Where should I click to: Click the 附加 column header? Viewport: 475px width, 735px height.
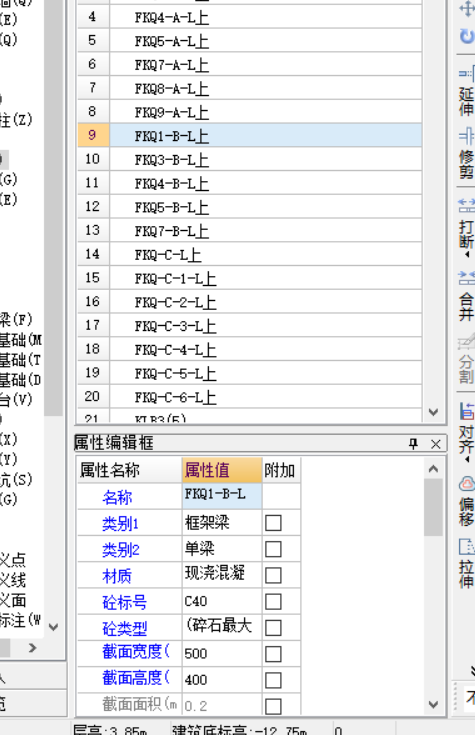coord(281,470)
